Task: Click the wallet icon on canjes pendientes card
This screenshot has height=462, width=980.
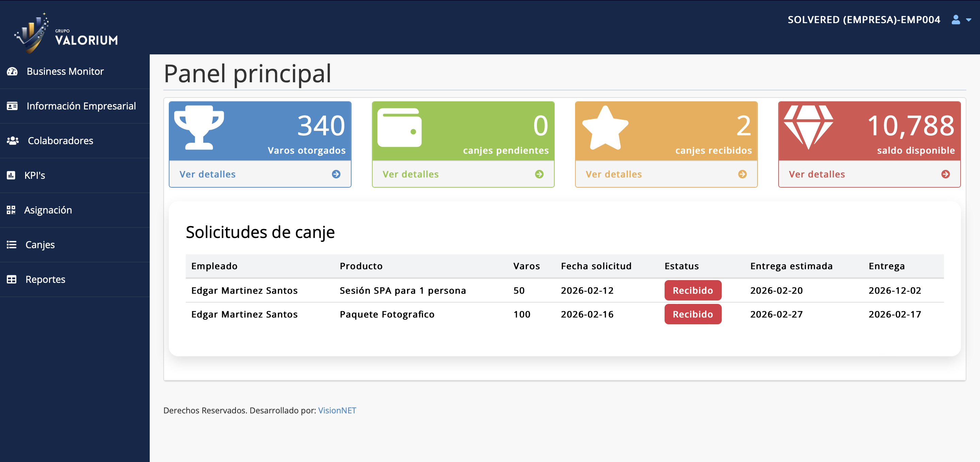Action: (x=399, y=128)
